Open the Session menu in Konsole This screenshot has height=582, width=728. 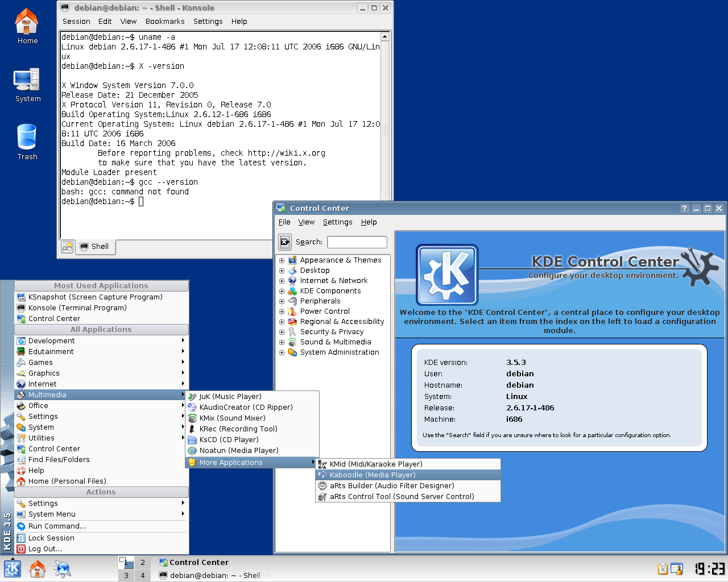coord(76,22)
